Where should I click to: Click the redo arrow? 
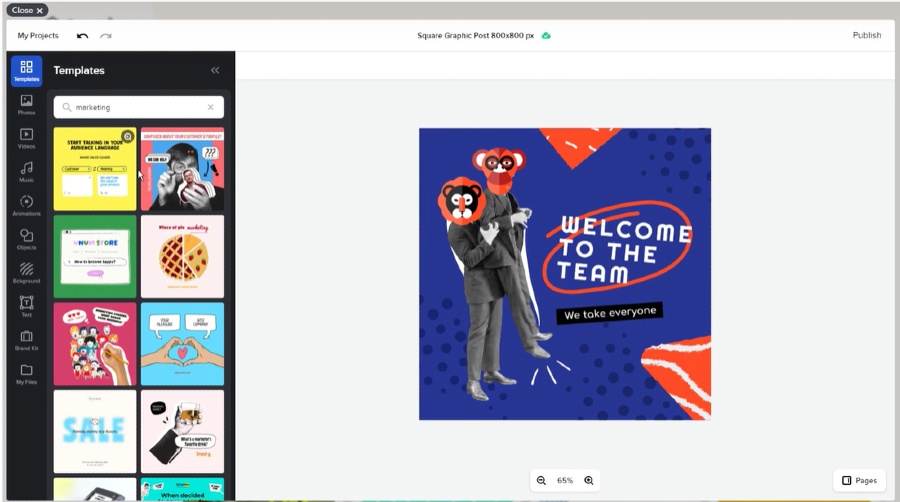pyautogui.click(x=106, y=36)
